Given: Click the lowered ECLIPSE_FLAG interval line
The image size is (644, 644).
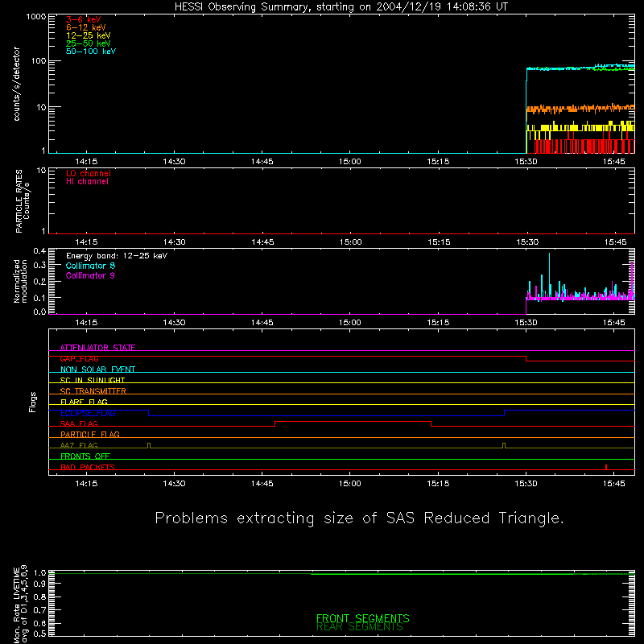Looking at the screenshot, I should (x=326, y=415).
